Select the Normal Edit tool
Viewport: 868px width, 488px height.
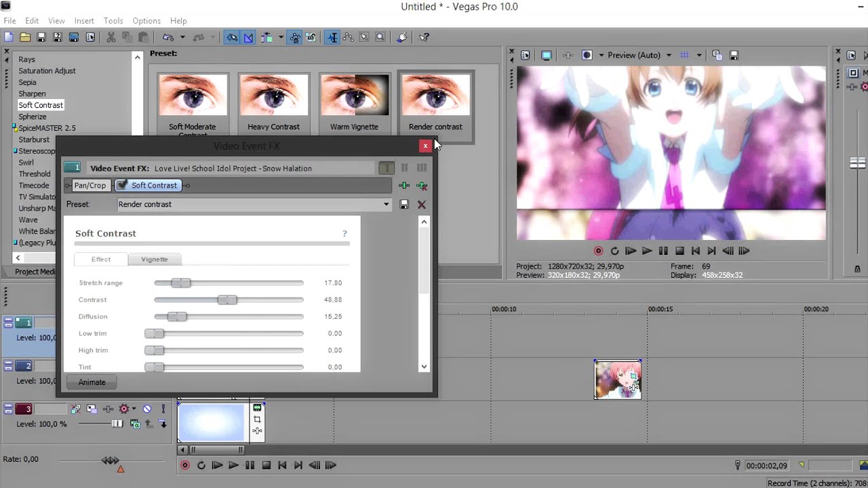[332, 37]
